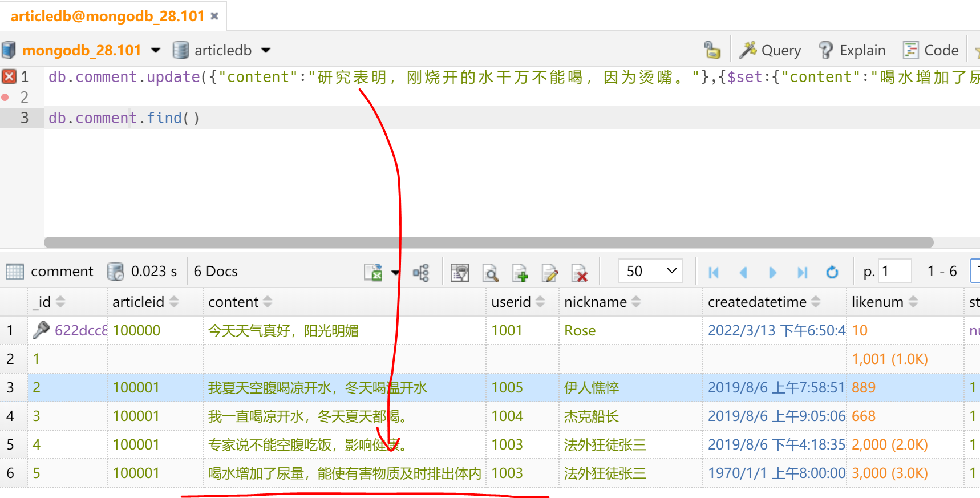Select likenum cell 889
The image size is (980, 498).
tap(905, 388)
